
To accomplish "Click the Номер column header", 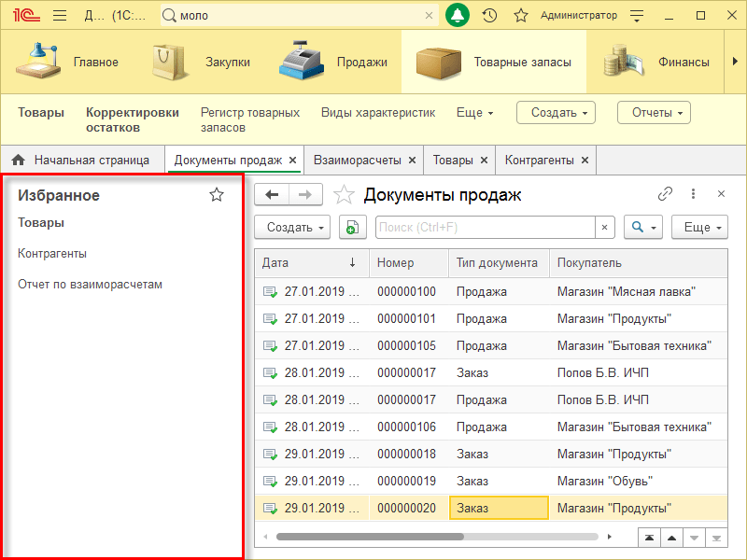I will point(409,263).
